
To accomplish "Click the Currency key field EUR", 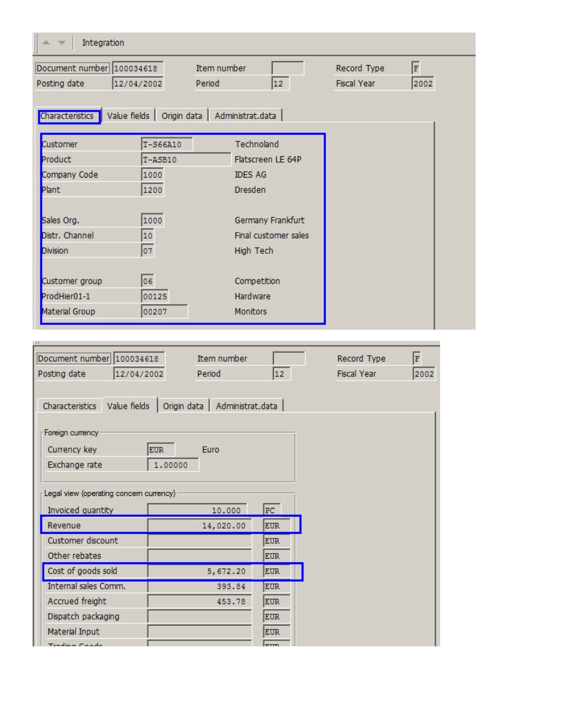I will [x=162, y=450].
